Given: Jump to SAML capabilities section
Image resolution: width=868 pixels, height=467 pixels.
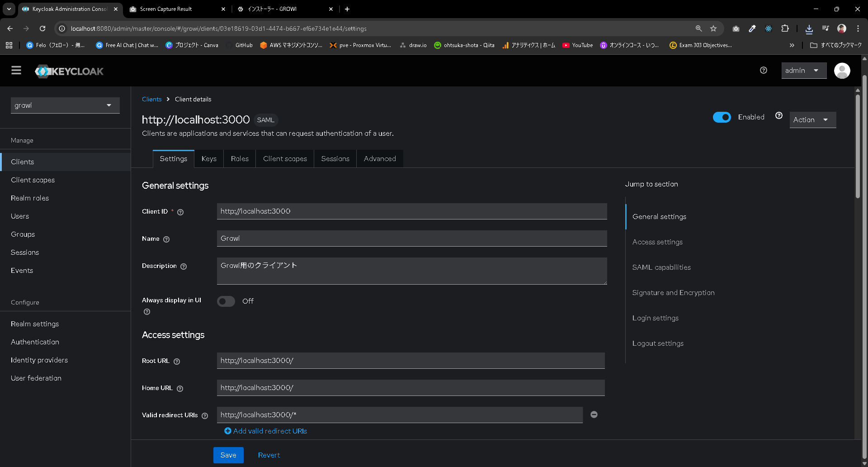Looking at the screenshot, I should [661, 267].
